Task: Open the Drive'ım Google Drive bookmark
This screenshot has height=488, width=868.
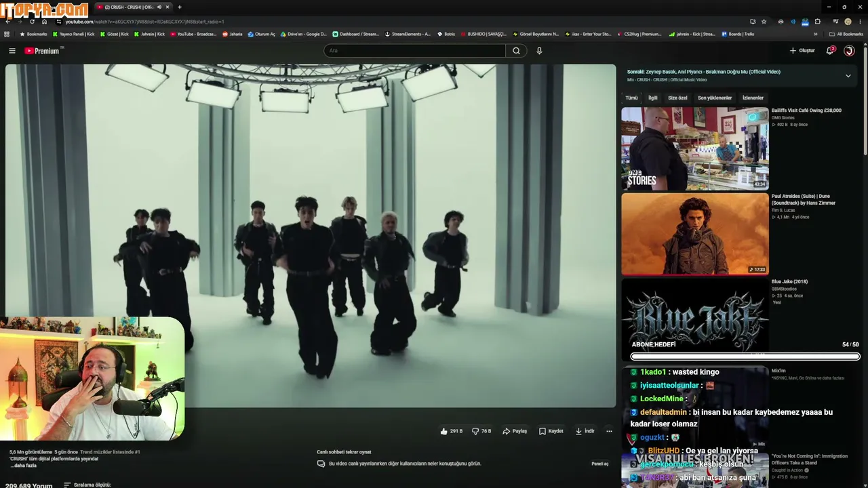Action: point(304,34)
